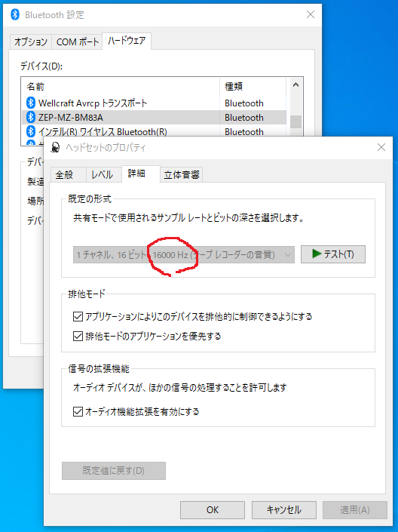
Task: Click the green play triangle on テスト button
Action: coord(317,254)
